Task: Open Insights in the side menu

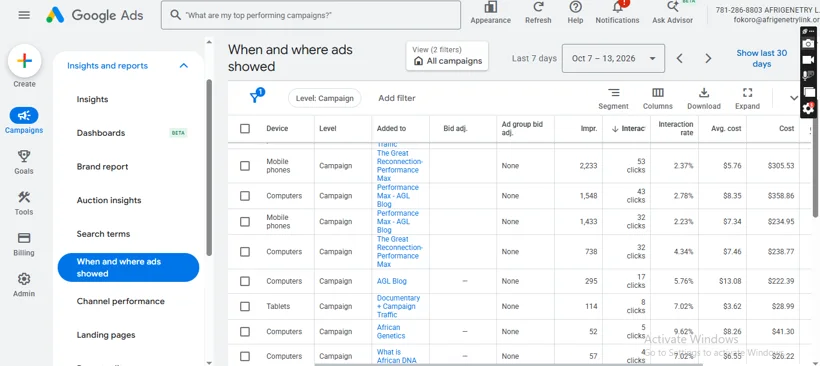Action: [x=93, y=99]
